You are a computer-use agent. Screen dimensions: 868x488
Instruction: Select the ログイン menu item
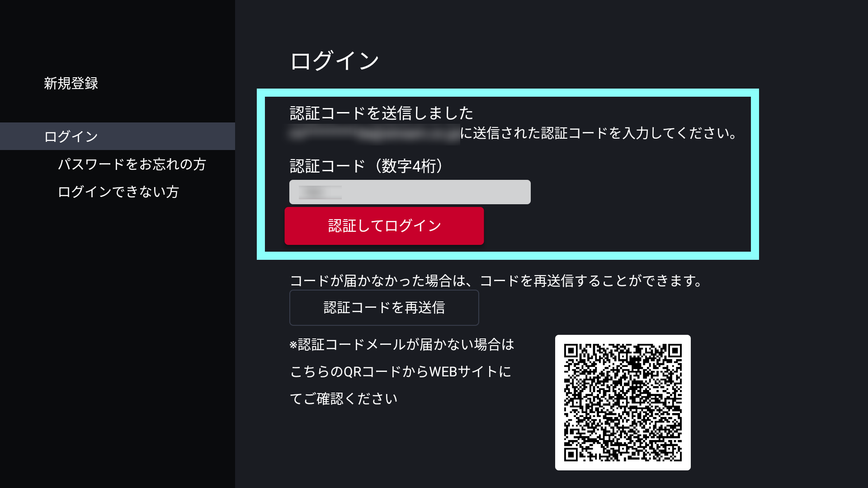[70, 136]
